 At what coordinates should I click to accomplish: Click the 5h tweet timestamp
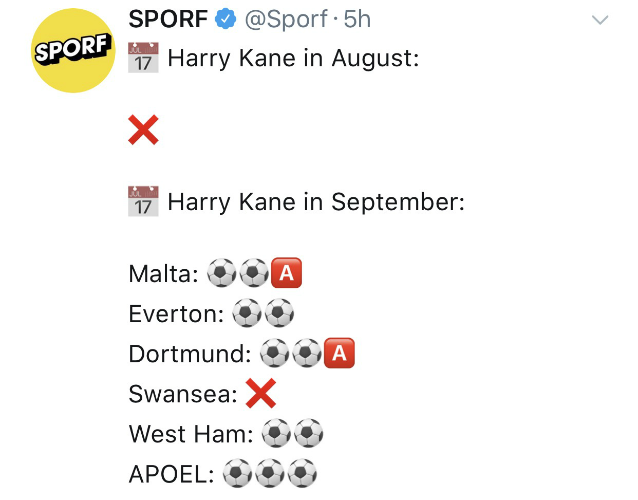click(357, 20)
